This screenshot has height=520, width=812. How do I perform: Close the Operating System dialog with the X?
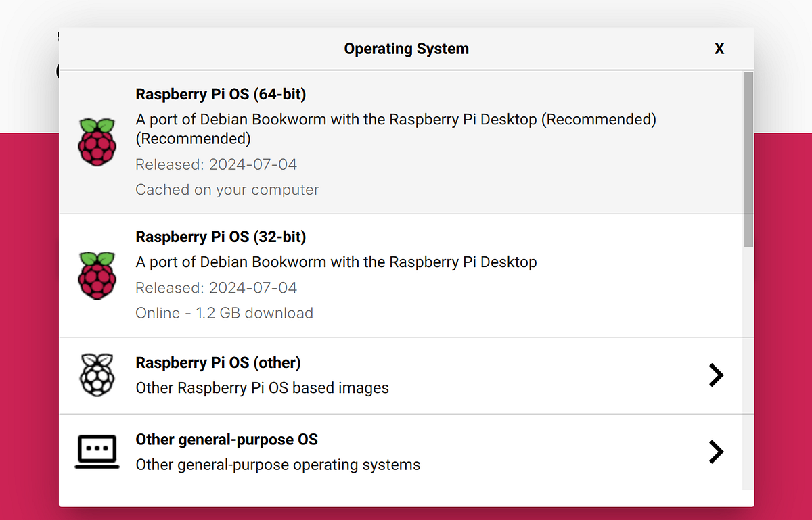click(719, 49)
